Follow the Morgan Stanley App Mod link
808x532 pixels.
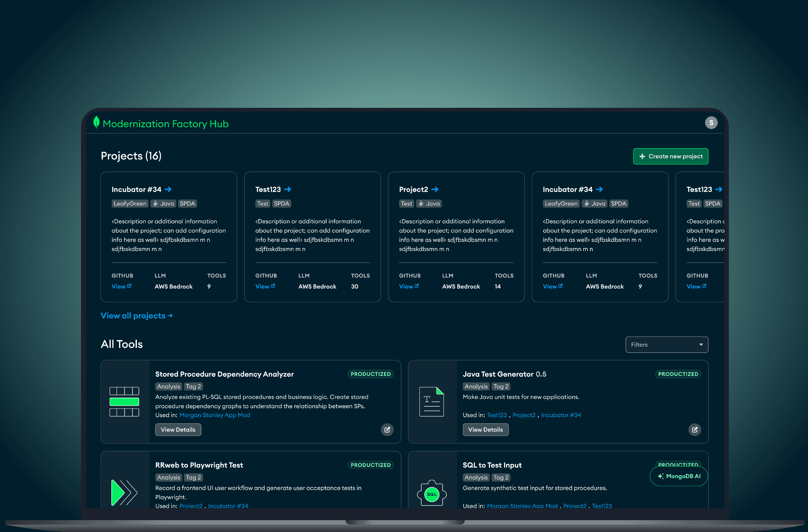[x=214, y=415]
